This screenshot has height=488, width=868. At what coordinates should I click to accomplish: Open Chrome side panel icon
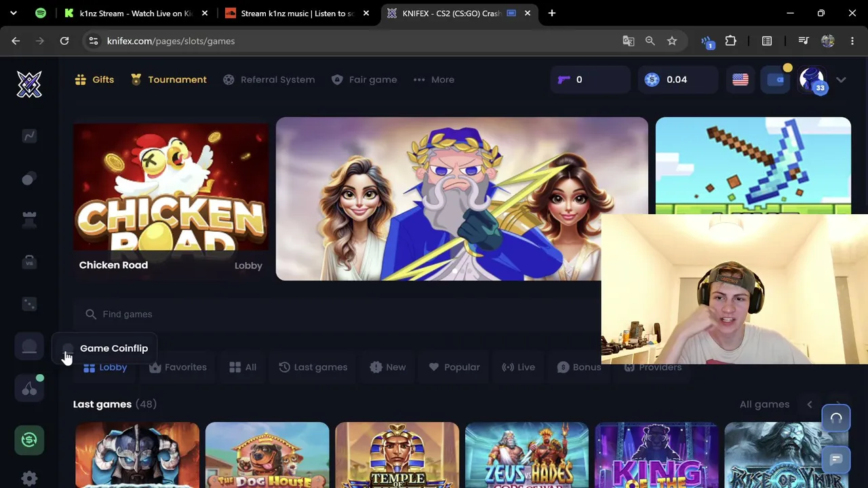tap(767, 41)
